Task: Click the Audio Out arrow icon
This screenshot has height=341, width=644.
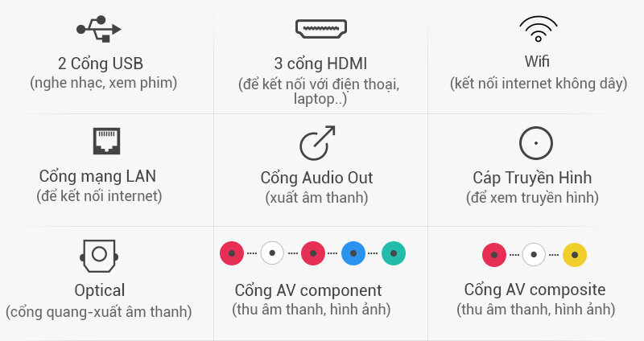Action: pos(317,143)
